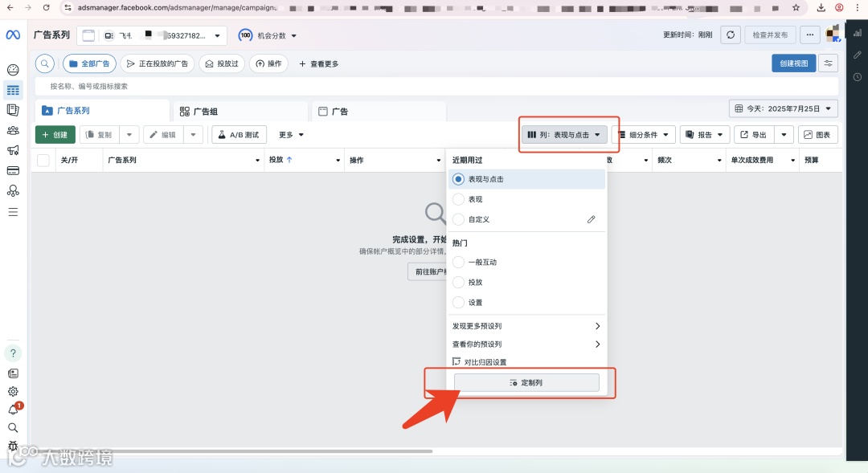
Task: Click 图表 button
Action: (x=817, y=134)
